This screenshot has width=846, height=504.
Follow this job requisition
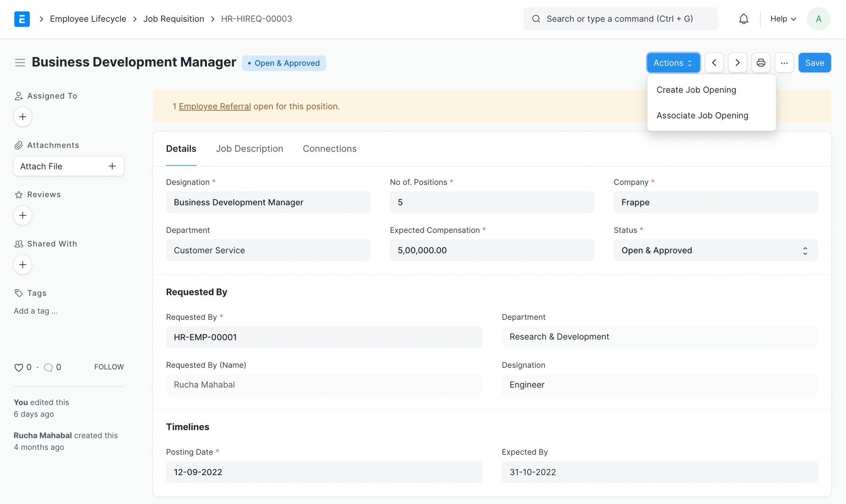[x=109, y=367]
